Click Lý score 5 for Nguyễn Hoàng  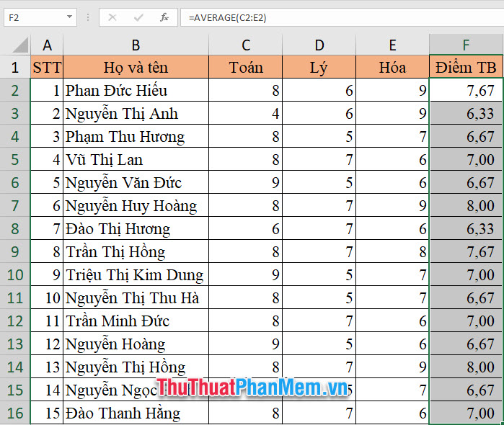pyautogui.click(x=319, y=344)
